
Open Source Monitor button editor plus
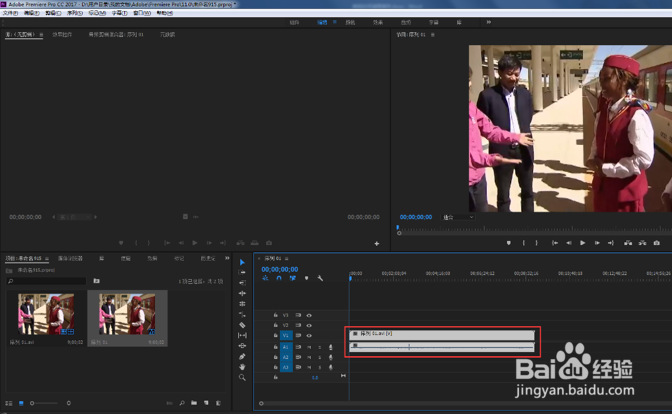pyautogui.click(x=377, y=243)
